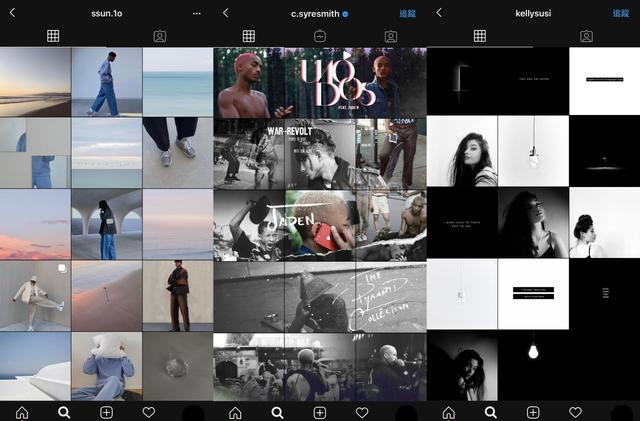Open c.syresmith pink-haired shirtless post

coord(249,83)
